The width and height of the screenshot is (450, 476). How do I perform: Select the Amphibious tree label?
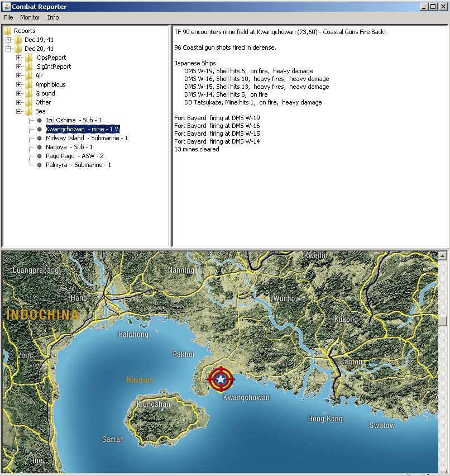click(50, 84)
